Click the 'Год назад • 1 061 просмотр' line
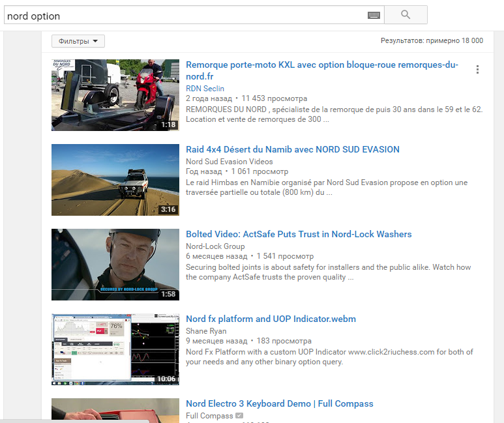Image resolution: width=504 pixels, height=423 pixels. click(x=237, y=171)
